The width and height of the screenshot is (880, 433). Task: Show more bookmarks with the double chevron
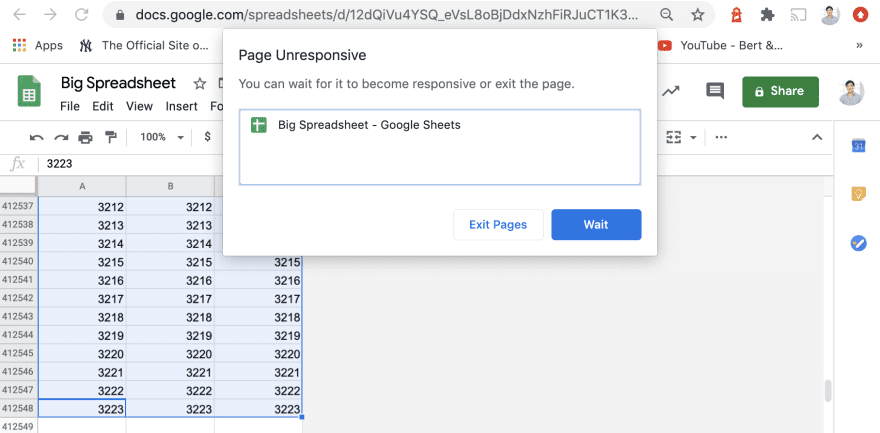coord(858,45)
